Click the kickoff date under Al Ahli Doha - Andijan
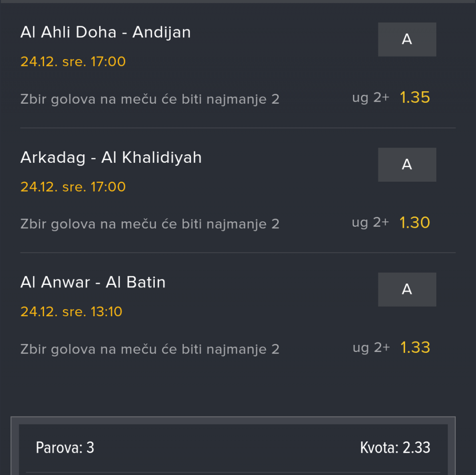The width and height of the screenshot is (476, 475). tap(73, 62)
